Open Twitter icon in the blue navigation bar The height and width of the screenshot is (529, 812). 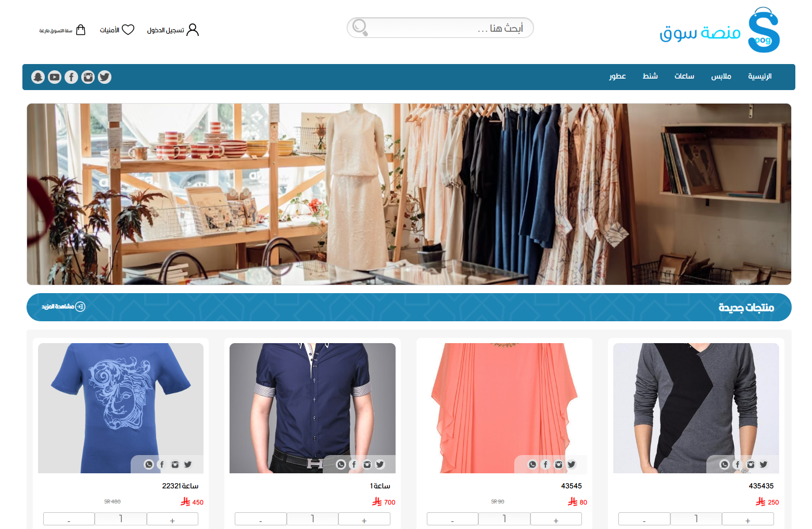(x=105, y=77)
